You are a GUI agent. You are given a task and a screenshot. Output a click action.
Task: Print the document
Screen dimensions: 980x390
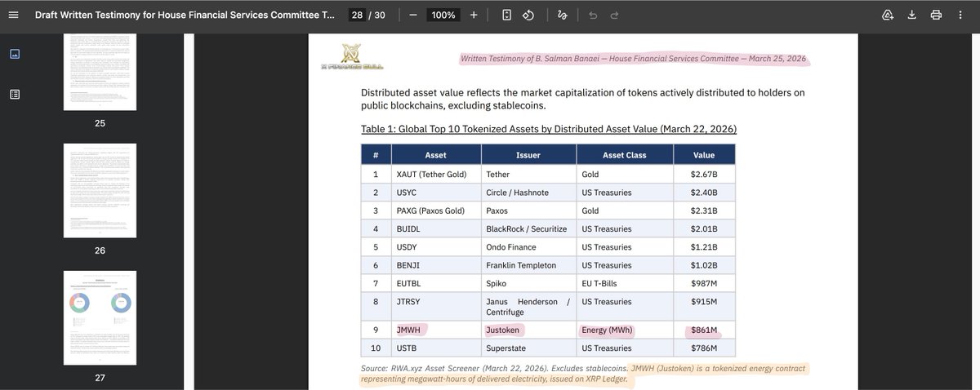936,16
